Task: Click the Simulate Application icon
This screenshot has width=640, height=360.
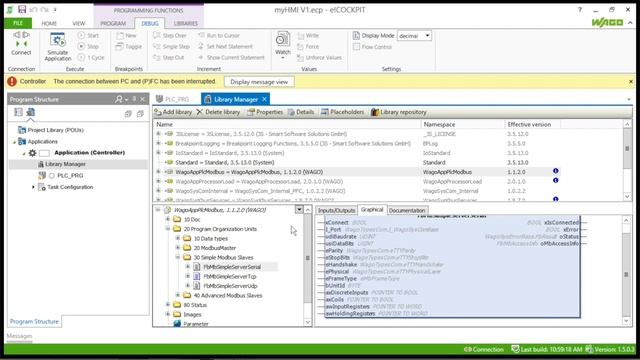Action: (x=58, y=47)
